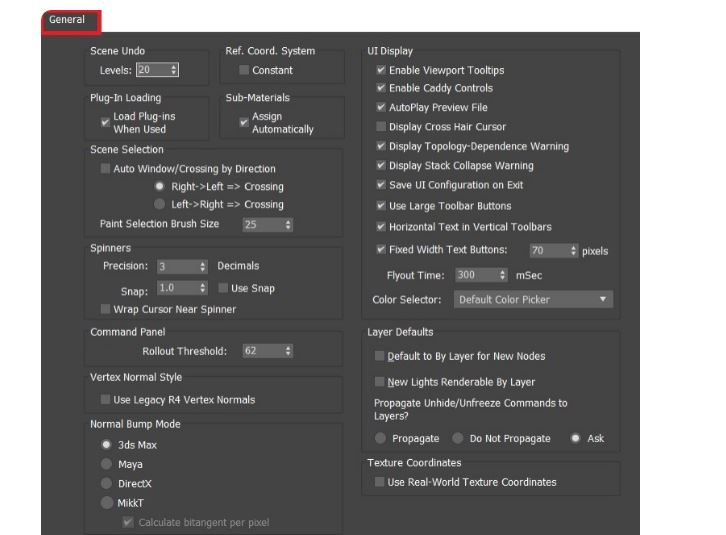Screen dimensions: 726x535
Task: Enable Use Legacy R4 Vertex Normals
Action: [105, 399]
